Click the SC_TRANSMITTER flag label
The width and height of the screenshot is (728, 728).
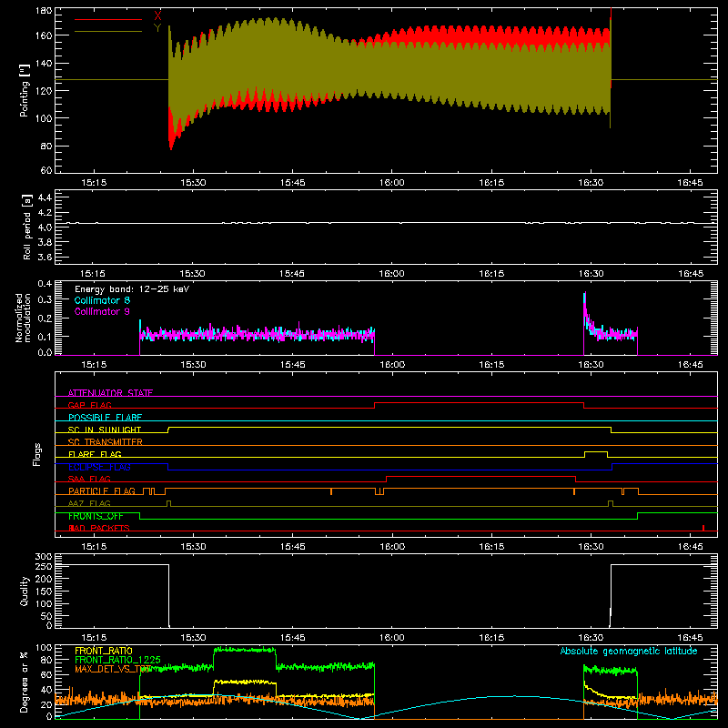point(106,442)
